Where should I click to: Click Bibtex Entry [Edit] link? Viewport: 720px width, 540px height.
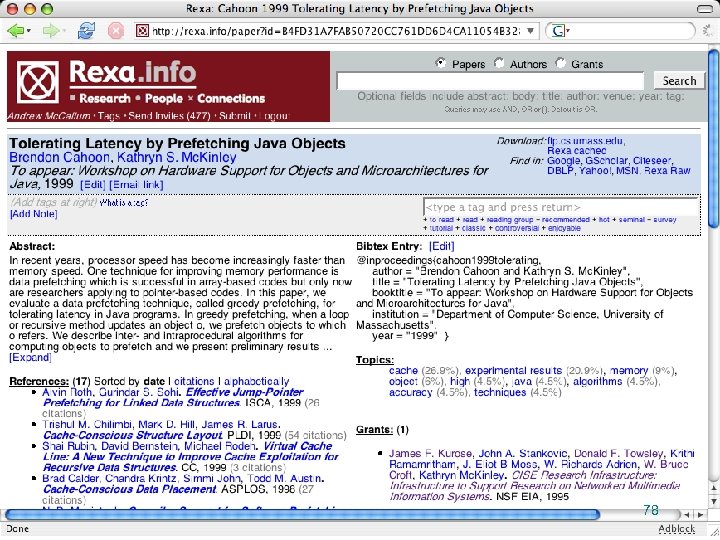[441, 247]
